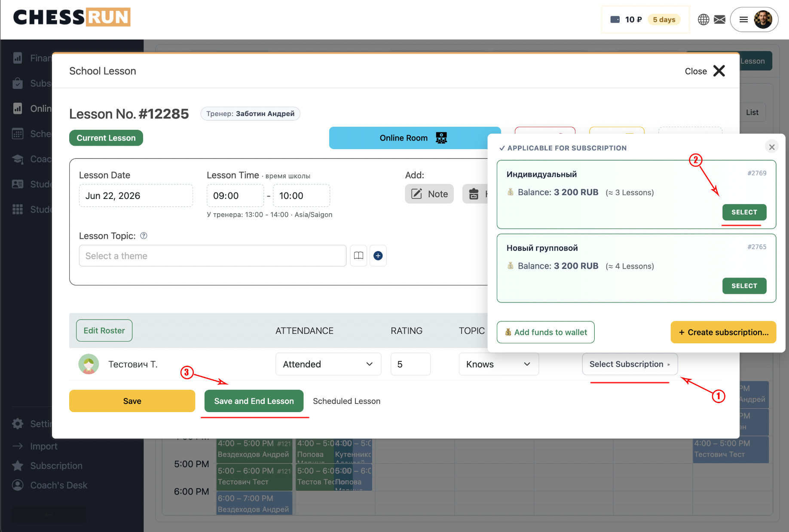Click the Тестович Т. student avatar

coord(89,364)
